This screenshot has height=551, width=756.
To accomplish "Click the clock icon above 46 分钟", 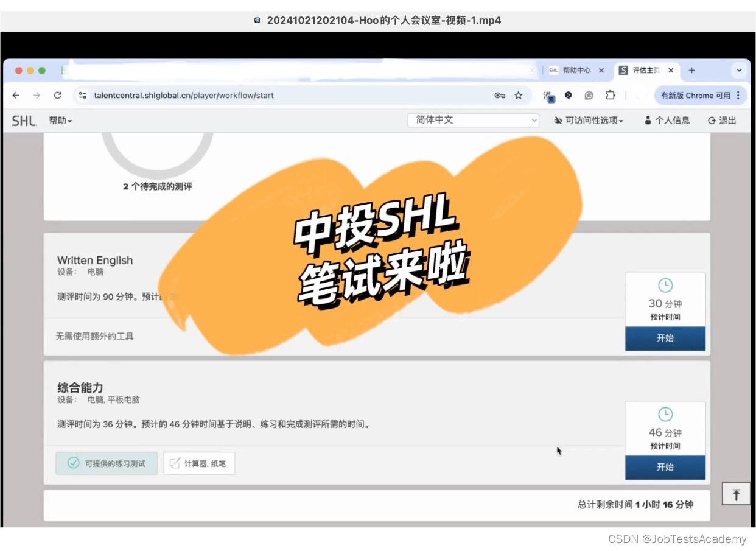I will [665, 414].
